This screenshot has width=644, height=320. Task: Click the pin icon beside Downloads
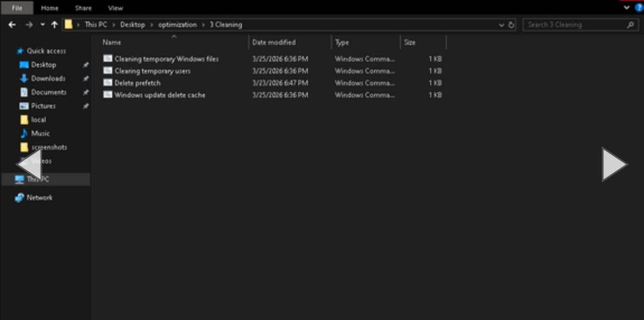coord(86,79)
